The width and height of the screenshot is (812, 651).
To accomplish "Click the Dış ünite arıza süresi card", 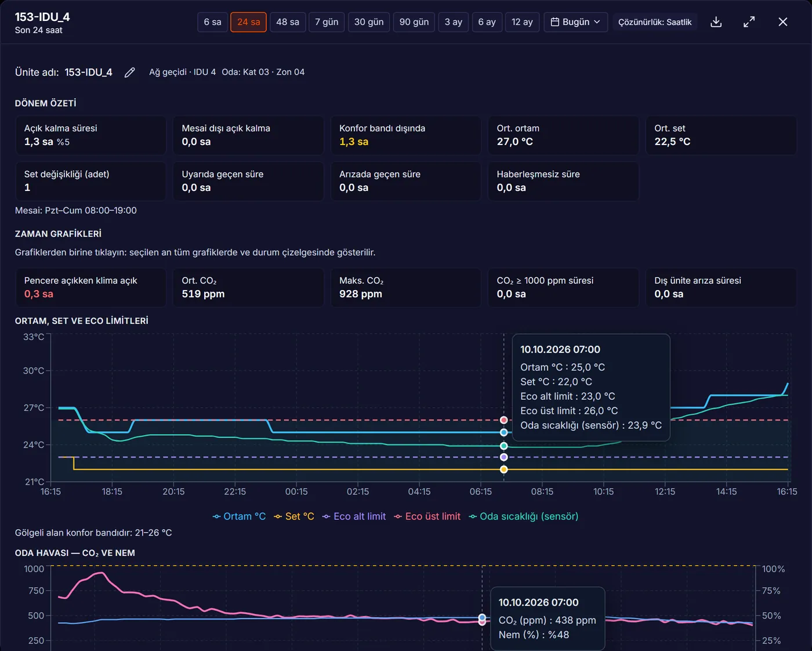I will pyautogui.click(x=721, y=287).
